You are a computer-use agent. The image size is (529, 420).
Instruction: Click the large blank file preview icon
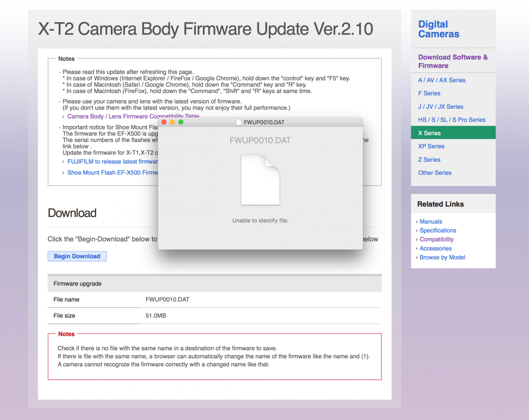(260, 180)
